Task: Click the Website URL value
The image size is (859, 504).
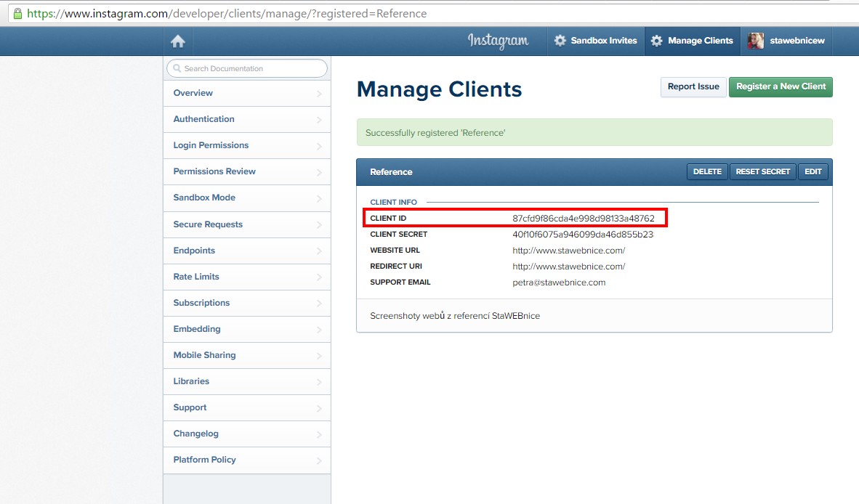Action: pyautogui.click(x=568, y=251)
